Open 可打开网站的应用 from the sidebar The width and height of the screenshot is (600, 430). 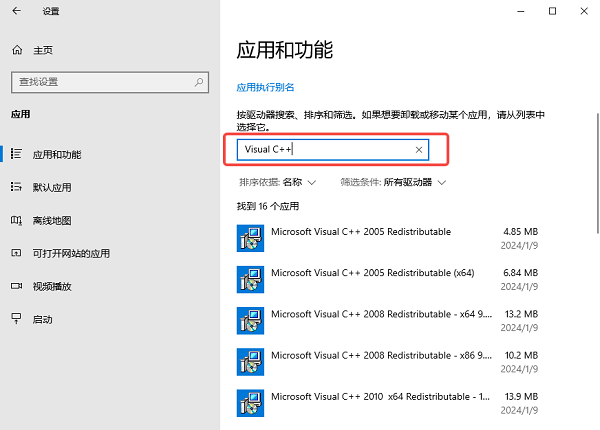tap(71, 253)
